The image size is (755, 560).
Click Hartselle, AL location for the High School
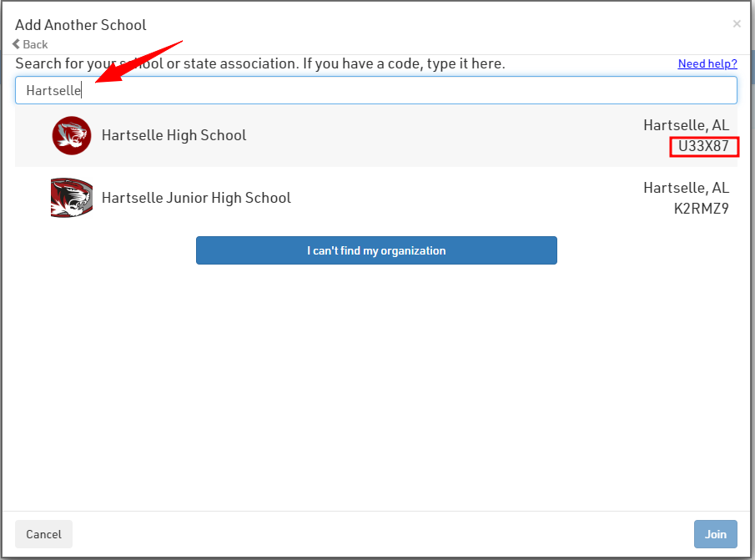click(686, 125)
